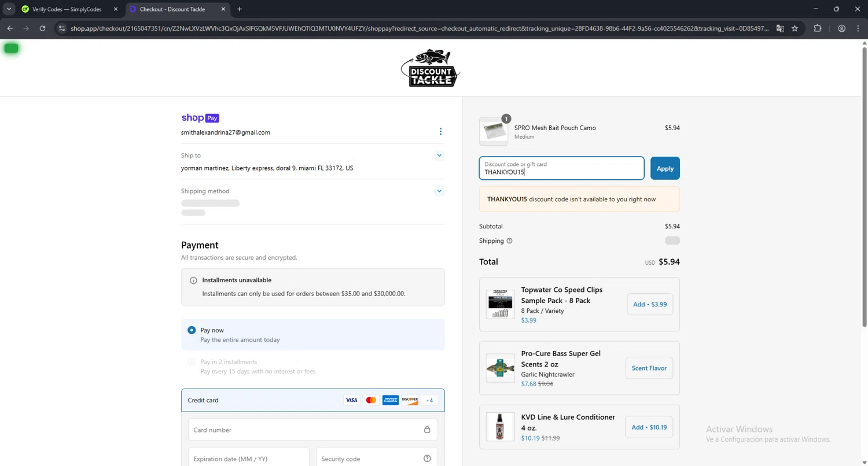This screenshot has width=868, height=466.
Task: Click the Visa card icon
Action: (x=351, y=400)
